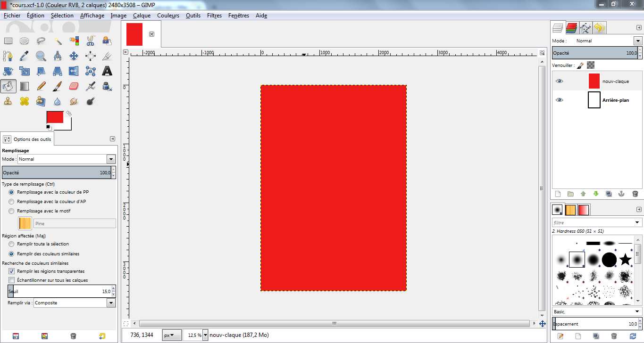The width and height of the screenshot is (644, 343).
Task: Click the Zoom magnifier tool
Action: point(41,56)
